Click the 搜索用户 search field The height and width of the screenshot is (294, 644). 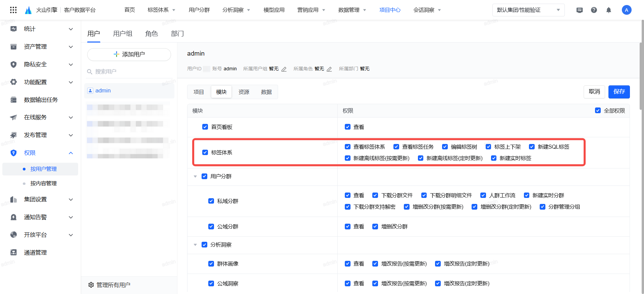coord(131,72)
